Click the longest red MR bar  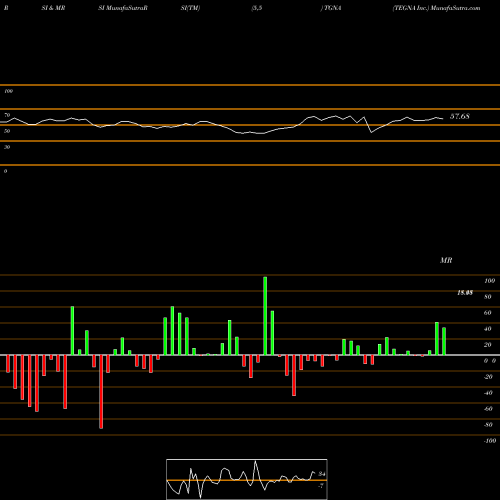pyautogui.click(x=101, y=392)
